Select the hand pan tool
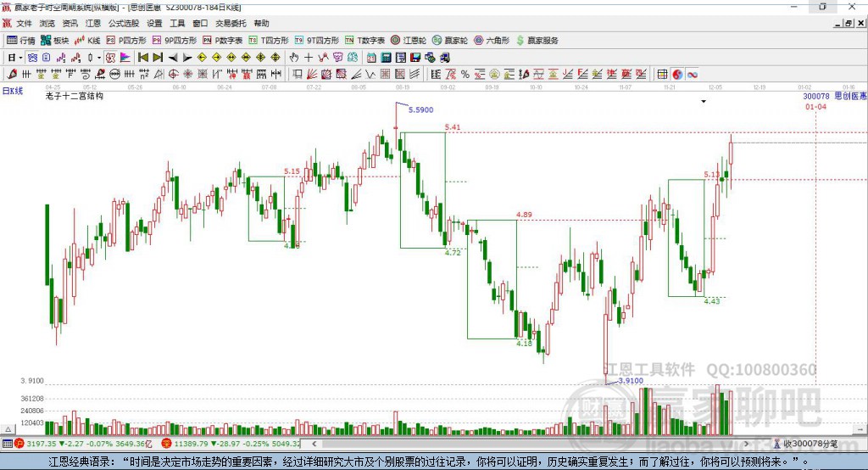 (x=294, y=58)
